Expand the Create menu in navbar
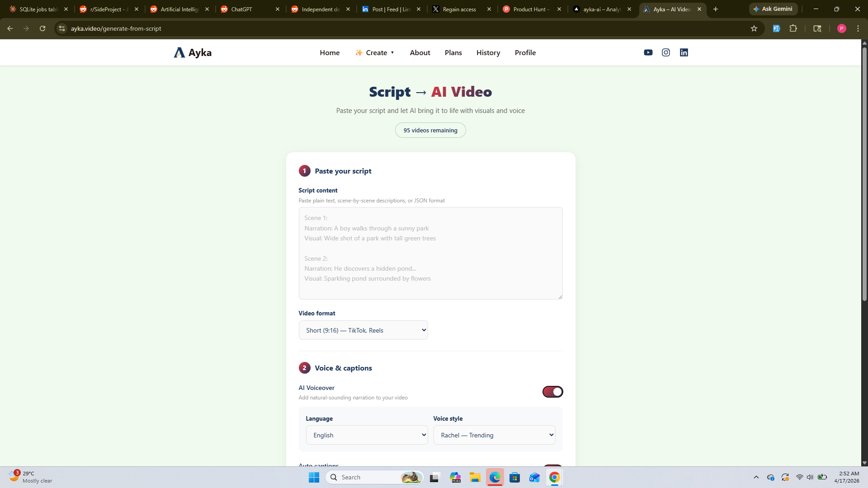Viewport: 868px width, 488px height. [375, 52]
